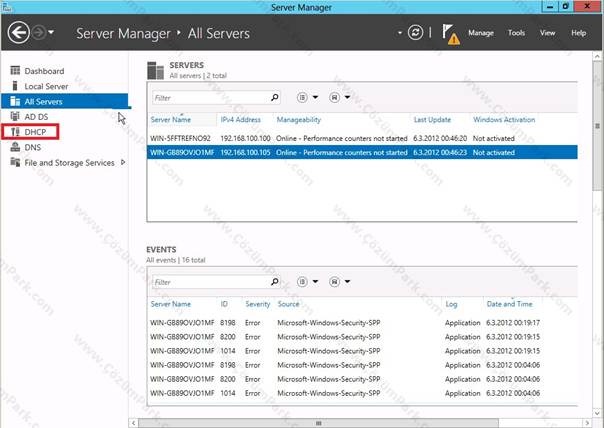The width and height of the screenshot is (604, 428).
Task: Click IP address 192.168.100.105
Action: (245, 153)
